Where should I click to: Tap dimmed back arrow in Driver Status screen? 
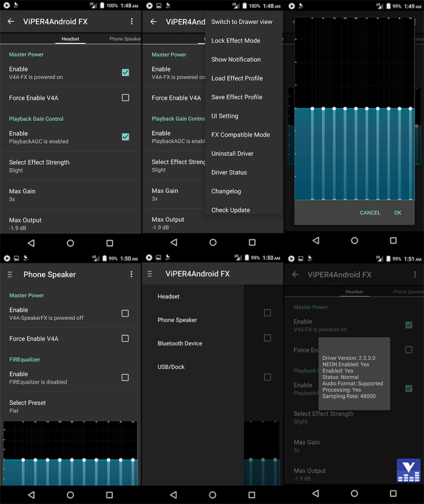tap(296, 274)
